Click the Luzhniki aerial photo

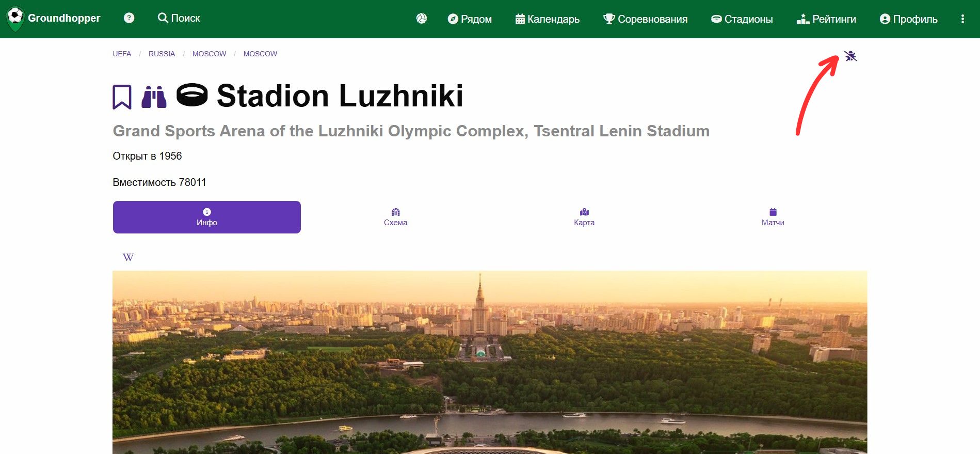tap(490, 362)
